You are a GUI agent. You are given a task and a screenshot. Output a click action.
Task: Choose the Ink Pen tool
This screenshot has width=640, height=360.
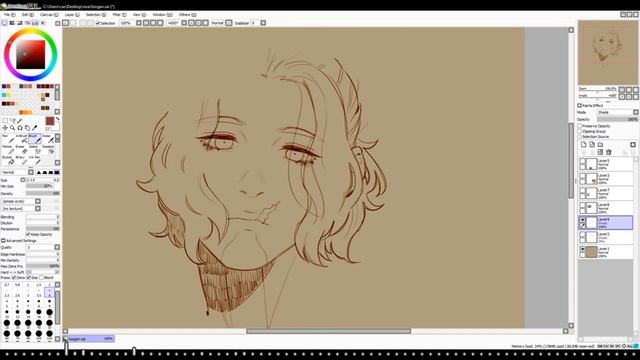pyautogui.click(x=35, y=160)
